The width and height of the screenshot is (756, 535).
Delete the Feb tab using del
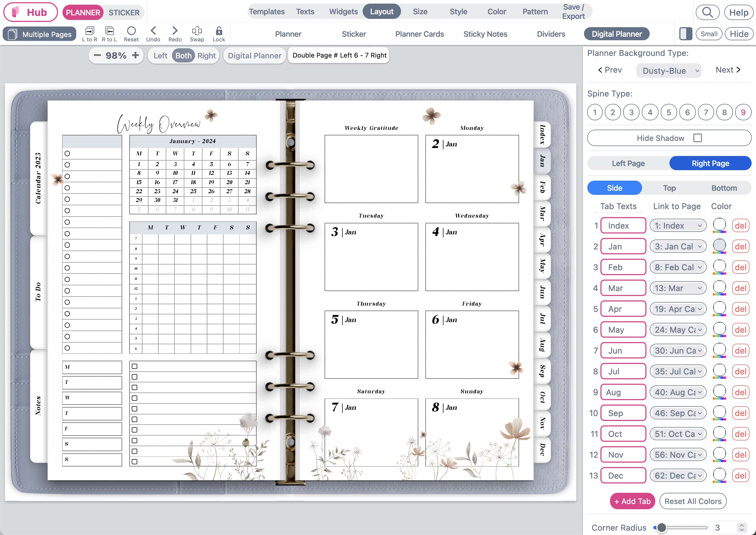[740, 267]
